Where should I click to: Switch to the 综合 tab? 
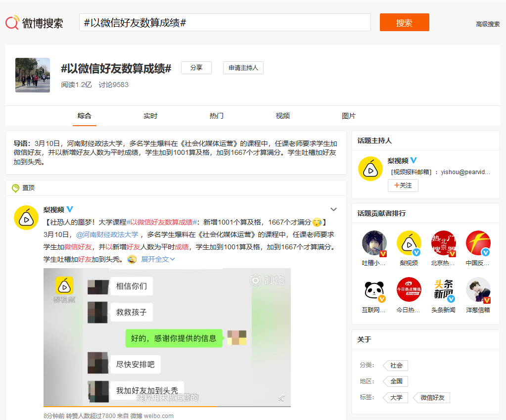click(x=85, y=116)
